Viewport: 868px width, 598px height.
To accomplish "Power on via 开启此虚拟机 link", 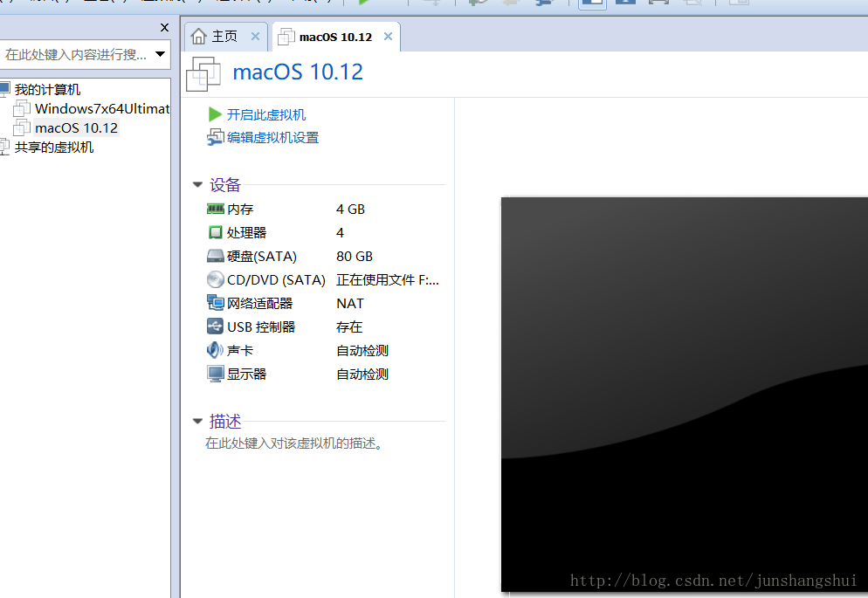I will [266, 114].
